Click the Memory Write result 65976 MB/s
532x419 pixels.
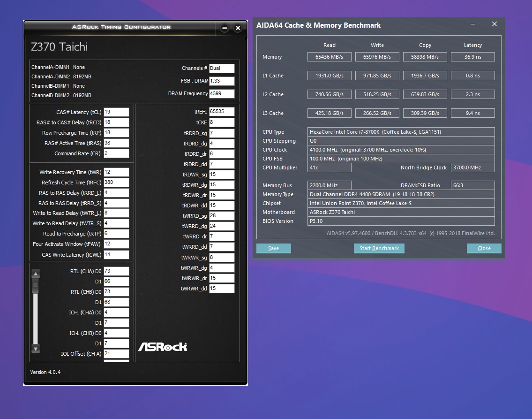coord(377,57)
